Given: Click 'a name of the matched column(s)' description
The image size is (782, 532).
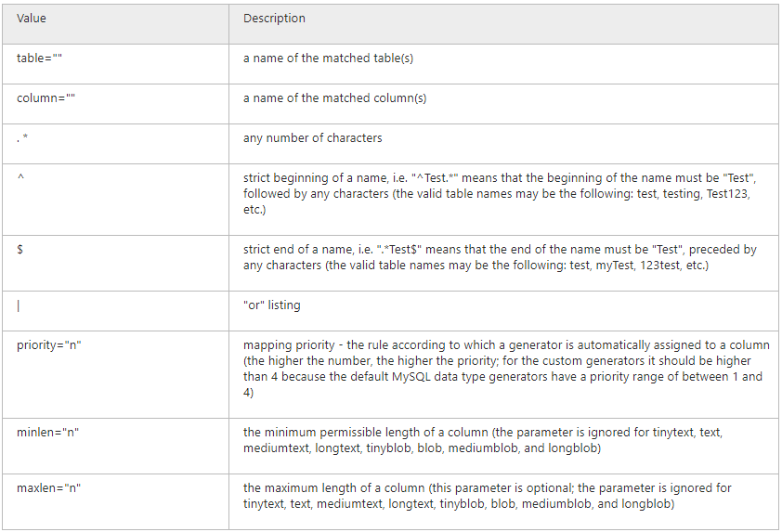Looking at the screenshot, I should (x=334, y=98).
